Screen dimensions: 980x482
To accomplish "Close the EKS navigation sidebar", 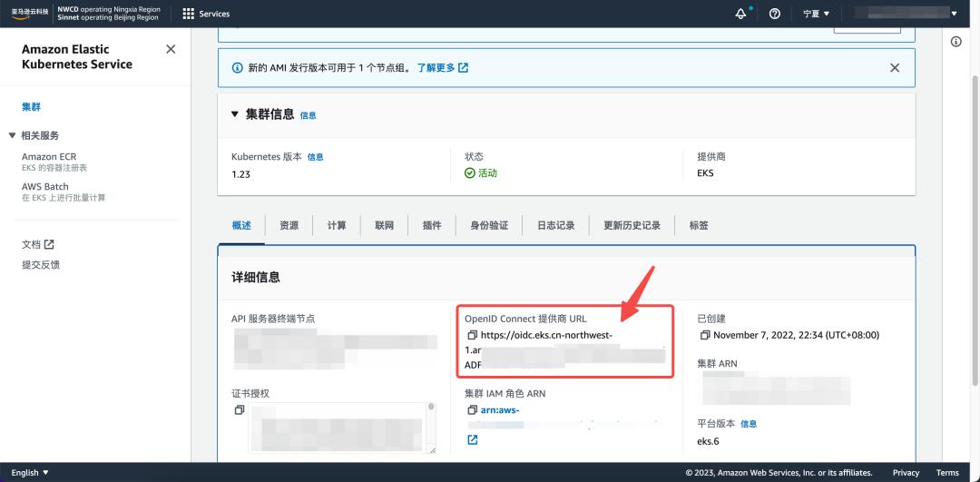I will coord(171,49).
